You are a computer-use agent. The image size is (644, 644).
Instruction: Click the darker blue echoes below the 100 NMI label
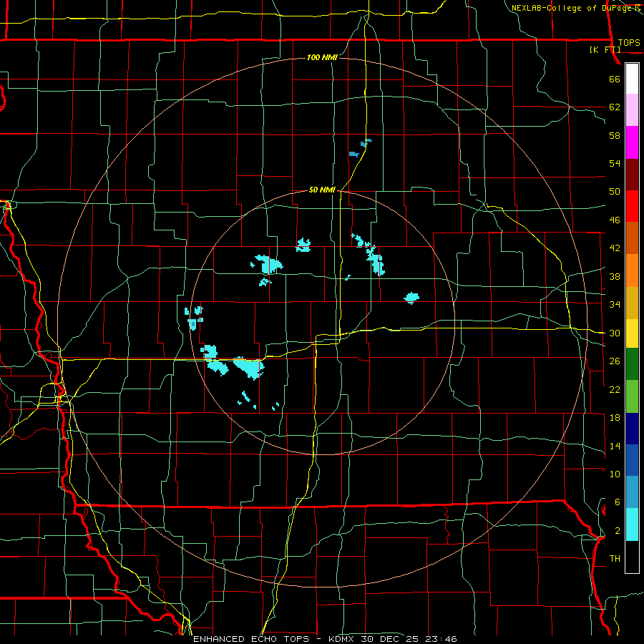[360, 148]
